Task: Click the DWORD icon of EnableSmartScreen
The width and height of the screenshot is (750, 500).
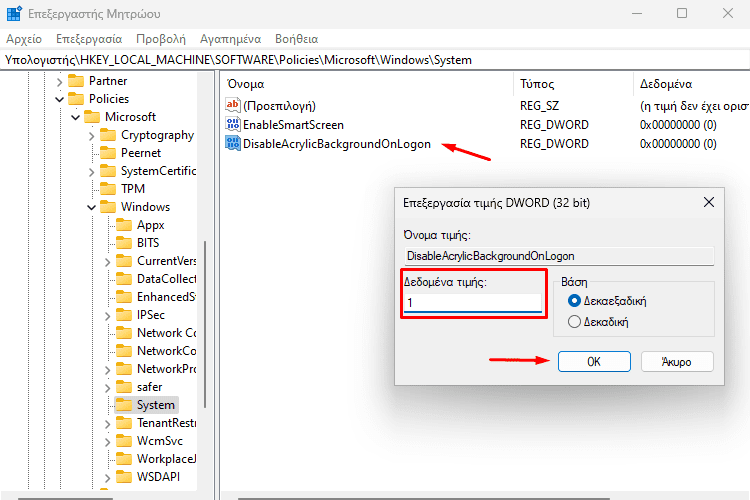Action: tap(232, 124)
